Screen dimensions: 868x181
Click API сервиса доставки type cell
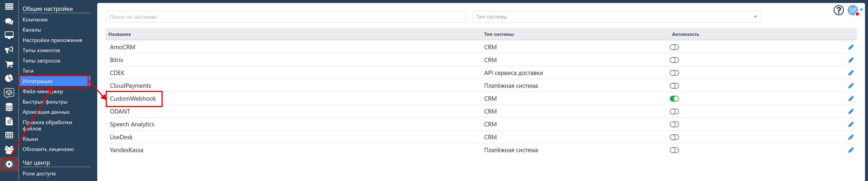(514, 73)
